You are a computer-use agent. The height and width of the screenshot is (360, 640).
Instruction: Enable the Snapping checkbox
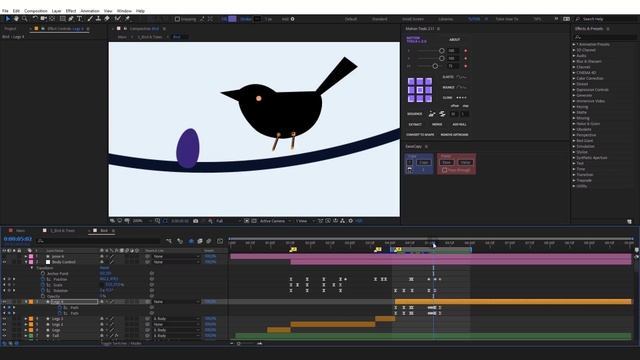point(177,19)
